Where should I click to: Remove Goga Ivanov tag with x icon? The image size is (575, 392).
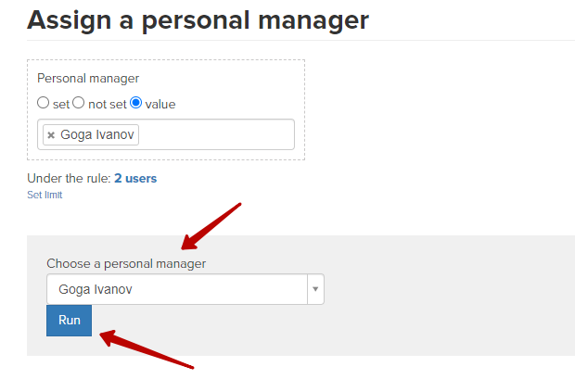51,135
